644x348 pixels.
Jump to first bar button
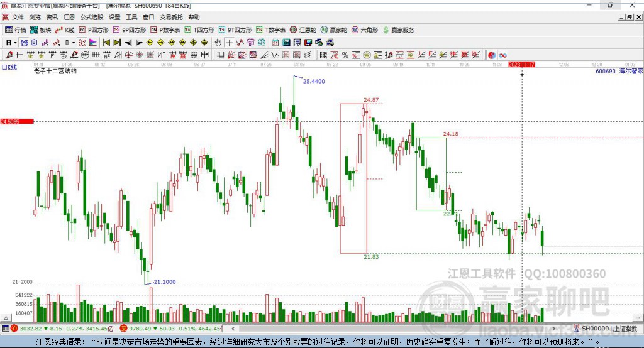[x=106, y=43]
